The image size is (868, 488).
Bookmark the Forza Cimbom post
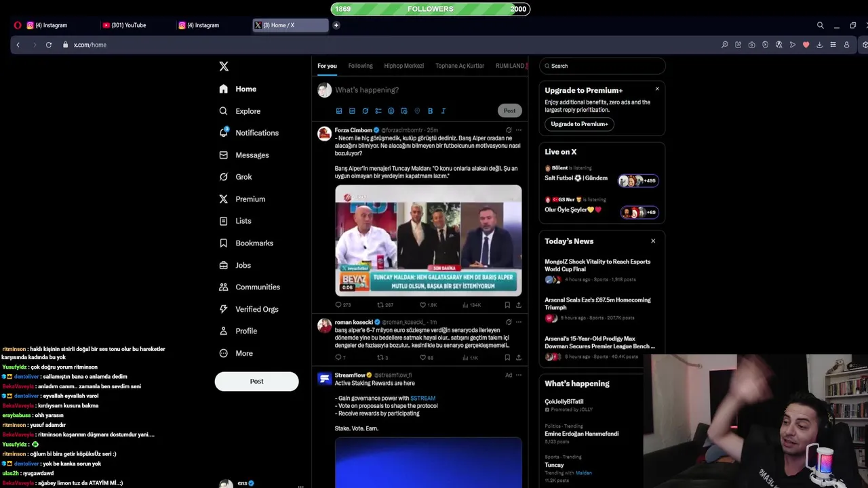tap(507, 305)
